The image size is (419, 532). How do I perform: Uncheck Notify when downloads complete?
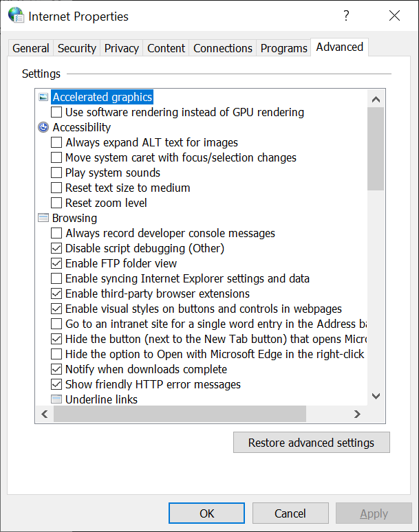56,369
